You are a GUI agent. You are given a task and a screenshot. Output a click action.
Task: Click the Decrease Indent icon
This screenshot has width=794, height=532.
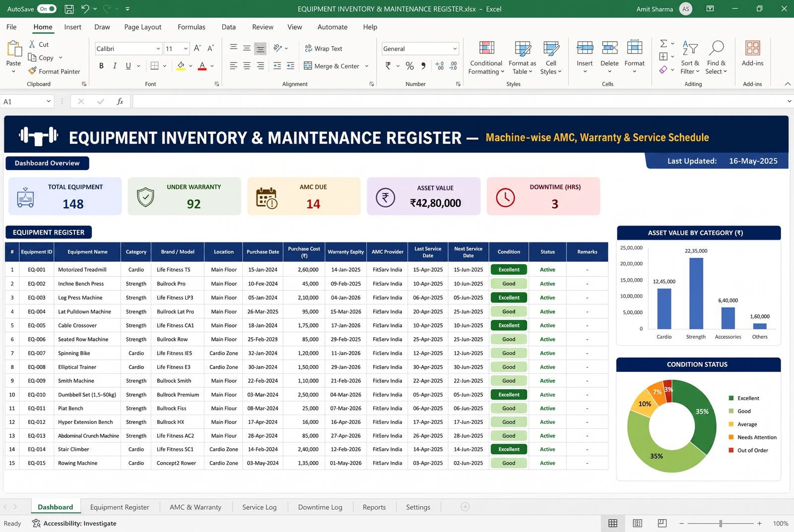tap(277, 65)
